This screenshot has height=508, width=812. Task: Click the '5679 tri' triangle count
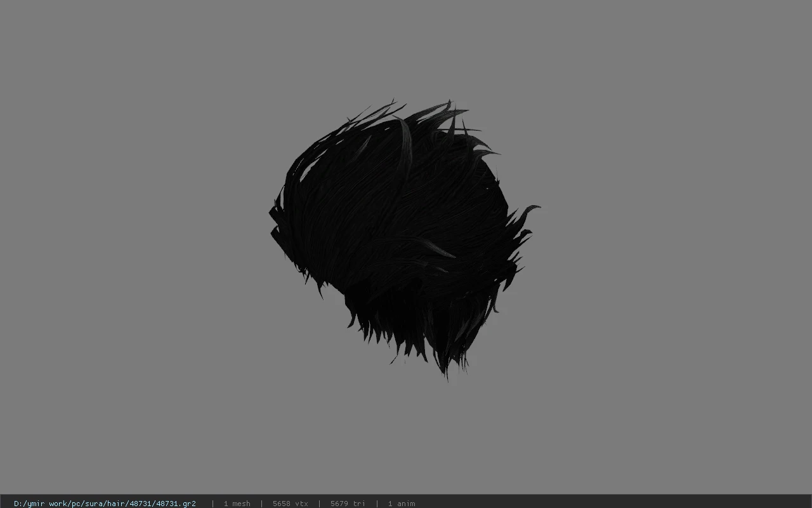click(x=348, y=504)
